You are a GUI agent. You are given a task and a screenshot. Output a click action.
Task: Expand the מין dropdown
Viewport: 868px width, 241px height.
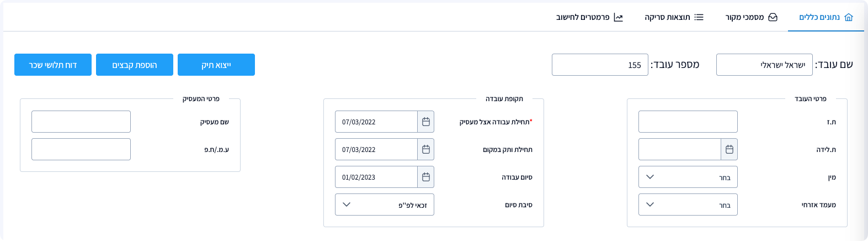tap(688, 177)
